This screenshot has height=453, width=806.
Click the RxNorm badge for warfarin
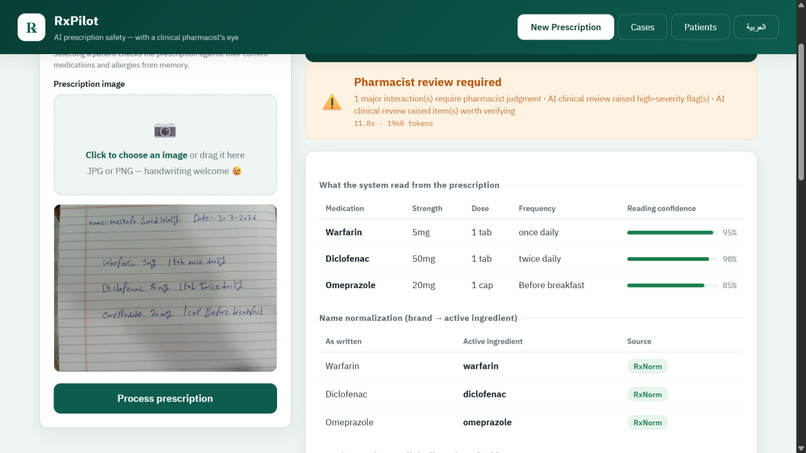[647, 366]
